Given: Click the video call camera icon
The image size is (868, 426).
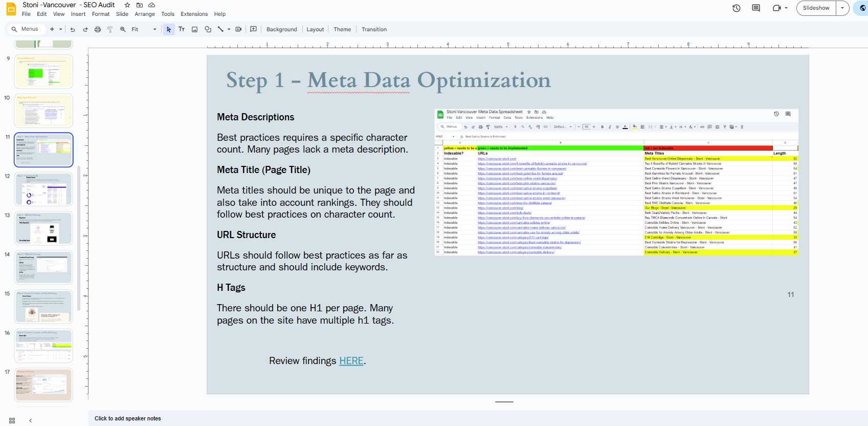Looking at the screenshot, I should [777, 8].
